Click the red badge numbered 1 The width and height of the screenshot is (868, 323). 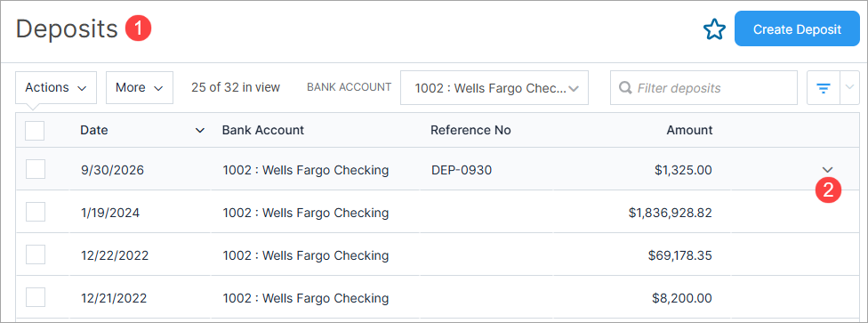(138, 28)
